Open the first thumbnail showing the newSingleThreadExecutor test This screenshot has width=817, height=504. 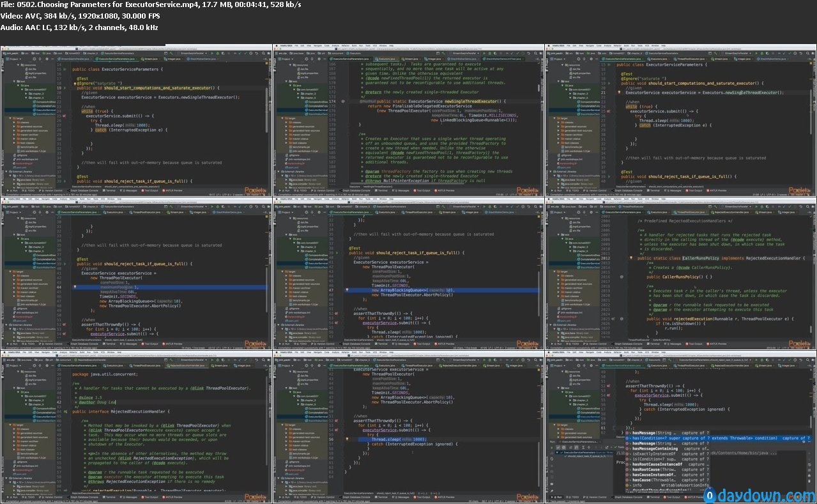[x=137, y=119]
